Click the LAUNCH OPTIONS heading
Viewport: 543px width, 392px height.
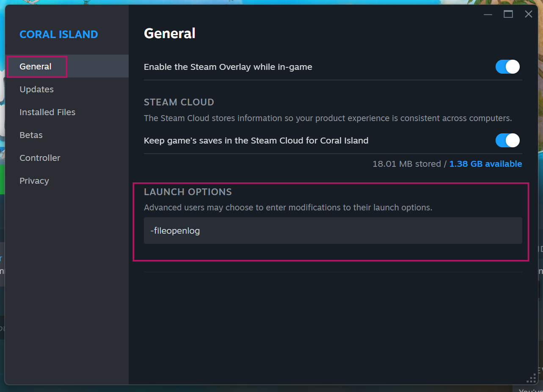click(x=188, y=192)
